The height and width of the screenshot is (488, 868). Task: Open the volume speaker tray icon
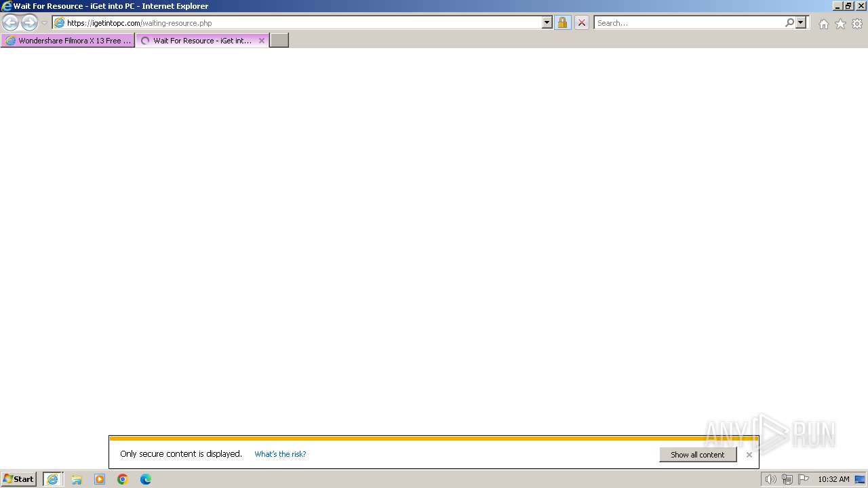click(770, 479)
